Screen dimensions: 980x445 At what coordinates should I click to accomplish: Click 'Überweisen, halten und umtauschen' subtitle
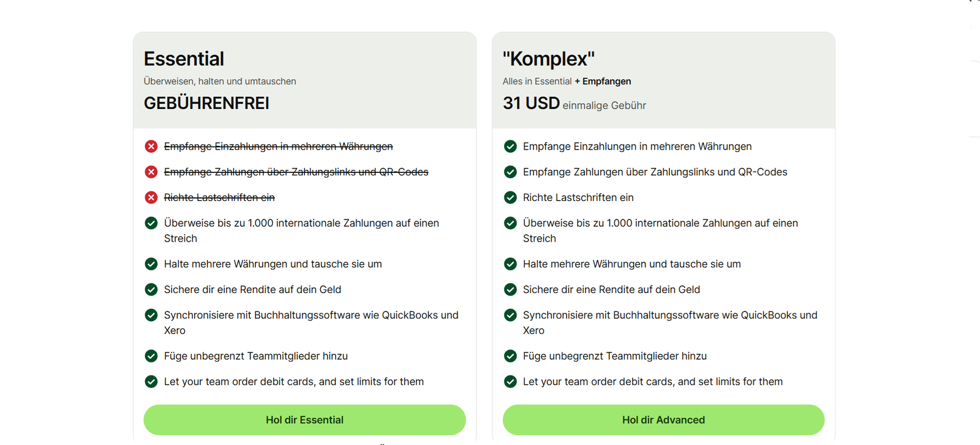pyautogui.click(x=220, y=82)
